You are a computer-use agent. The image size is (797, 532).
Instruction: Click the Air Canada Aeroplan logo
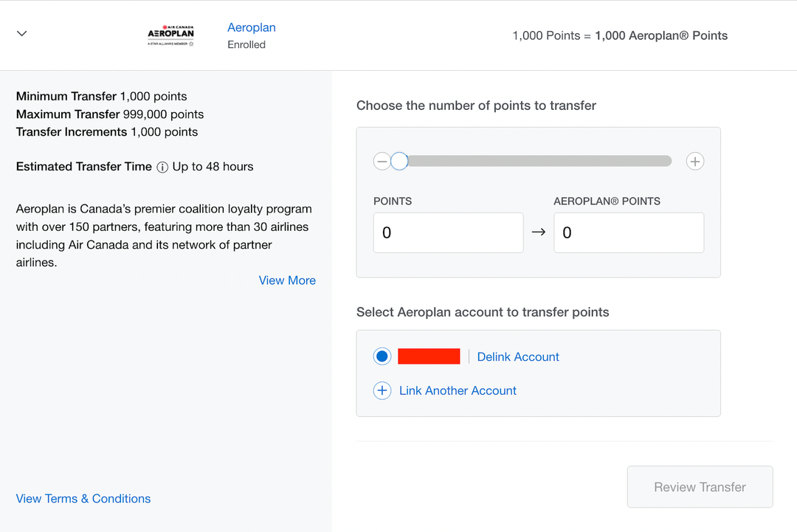pos(171,32)
